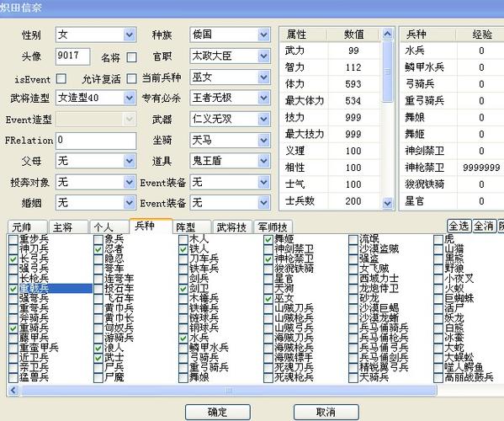Cancel with the 取消 button

[326, 412]
